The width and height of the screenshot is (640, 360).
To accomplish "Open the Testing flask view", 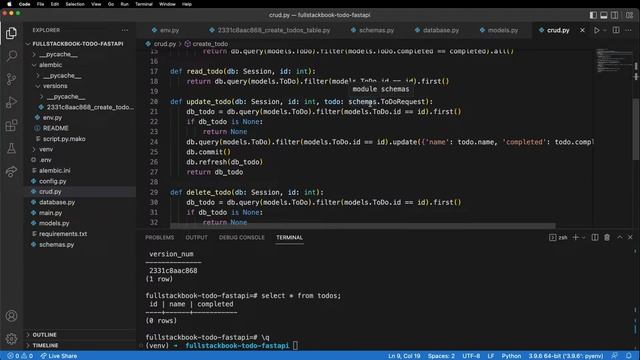I will click(11, 148).
